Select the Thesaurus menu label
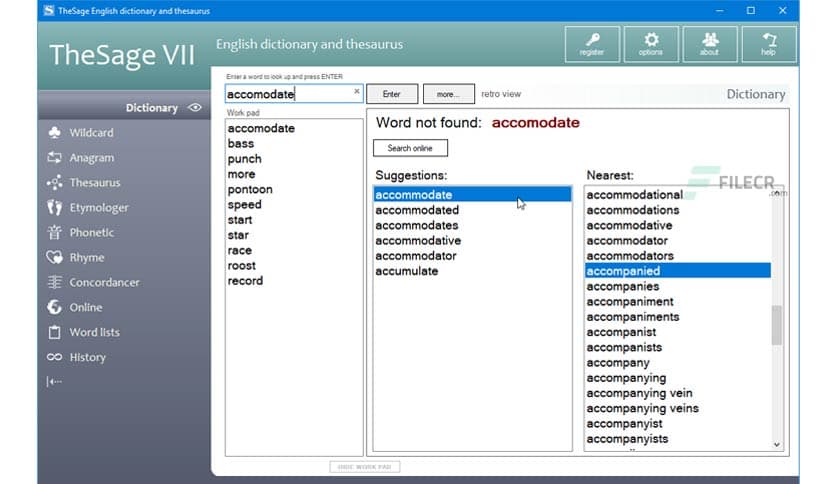Screen dimensions: 836x484 point(95,182)
